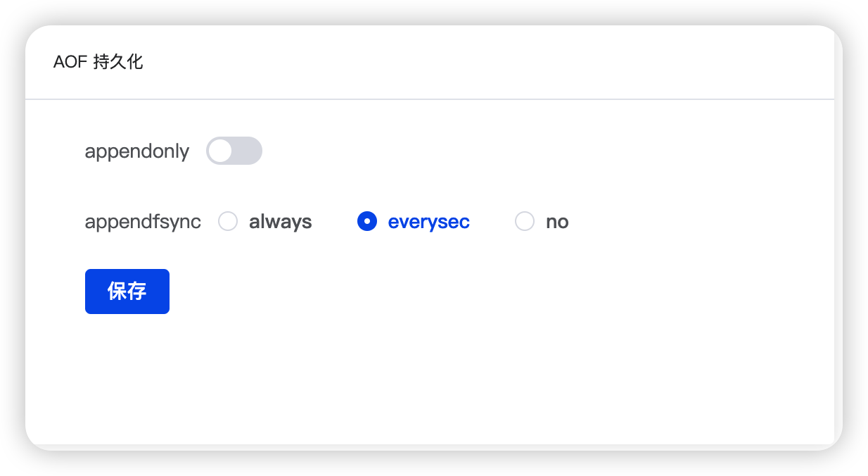The width and height of the screenshot is (868, 476).
Task: Click the "always" option label text
Action: tap(280, 222)
